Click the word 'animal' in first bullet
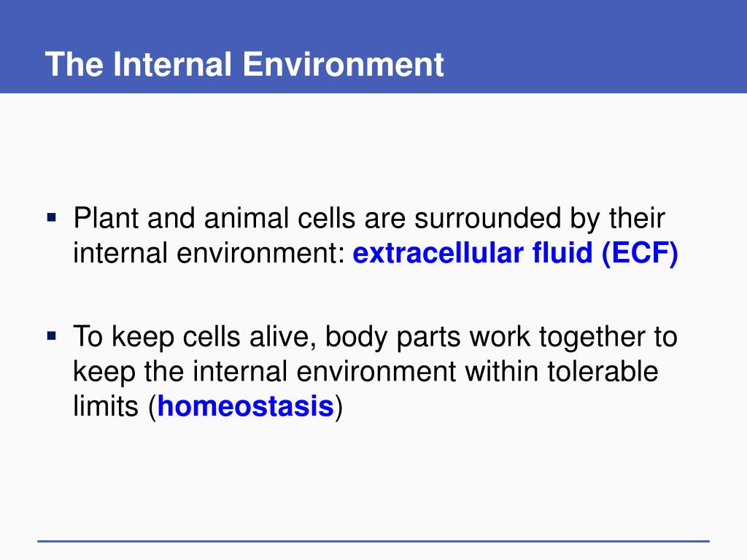 pos(247,219)
